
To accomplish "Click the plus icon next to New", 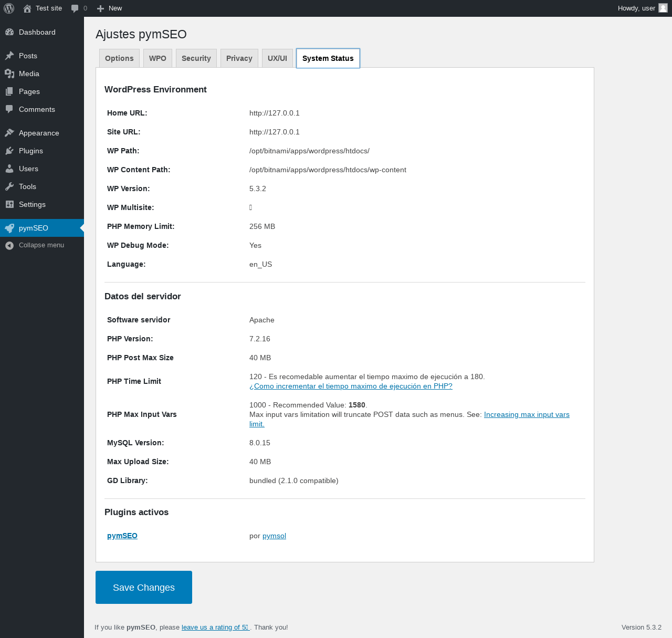I will (101, 8).
